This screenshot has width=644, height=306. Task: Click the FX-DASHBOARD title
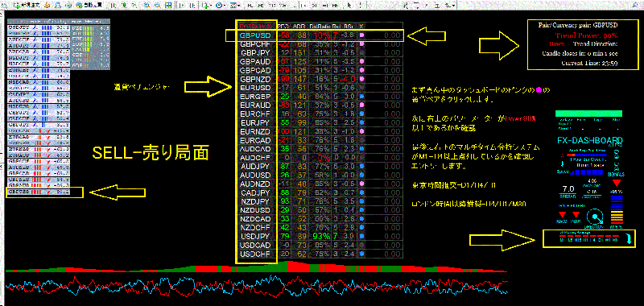click(590, 140)
